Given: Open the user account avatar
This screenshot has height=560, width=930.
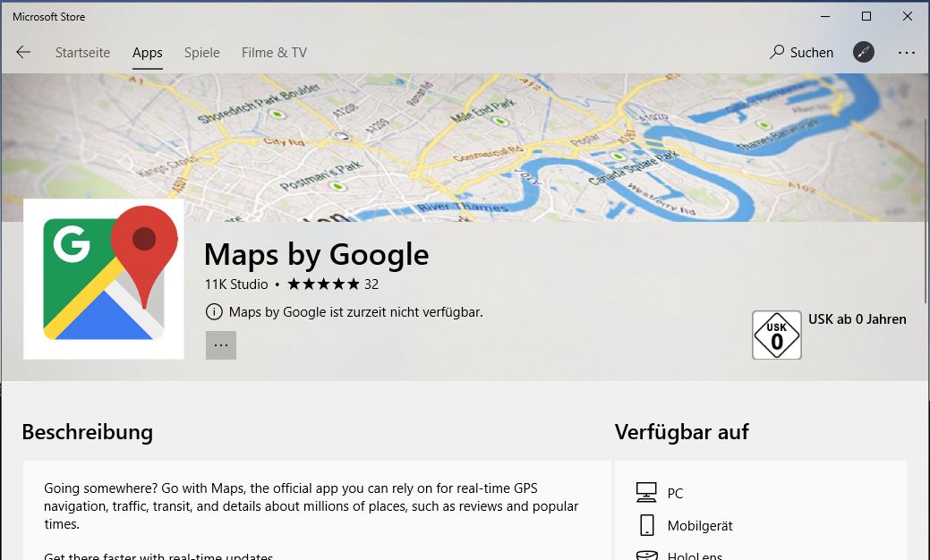Looking at the screenshot, I should pyautogui.click(x=864, y=52).
